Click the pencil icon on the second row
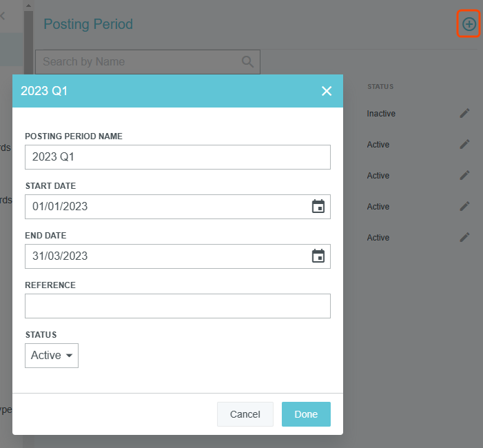The width and height of the screenshot is (483, 448). point(465,144)
